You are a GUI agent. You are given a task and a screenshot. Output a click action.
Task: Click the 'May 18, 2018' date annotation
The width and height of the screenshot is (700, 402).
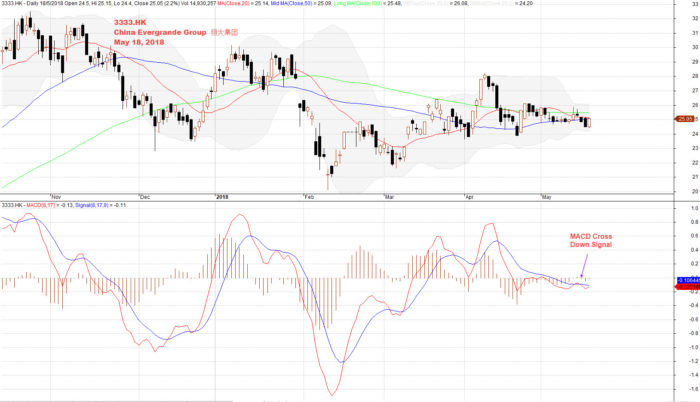tap(139, 42)
